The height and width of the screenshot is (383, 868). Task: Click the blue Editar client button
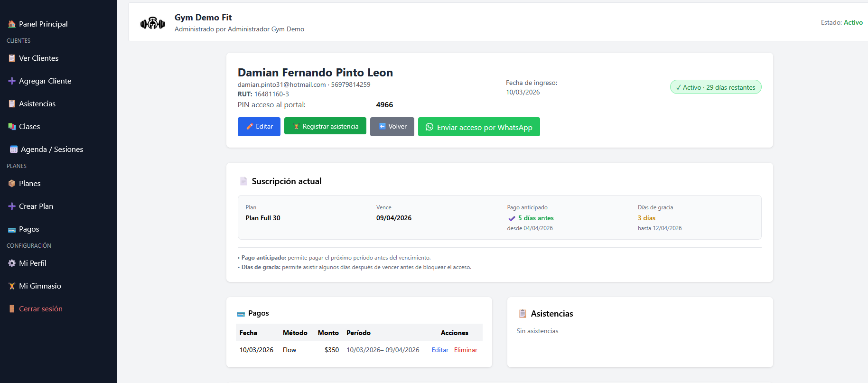coord(259,127)
